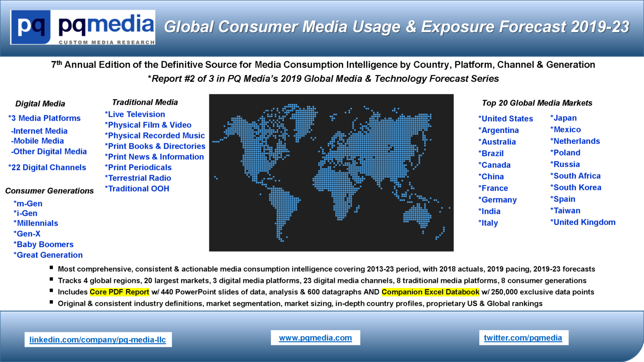Viewport: 644px width, 362px height.
Task: Select '*United States' in markets list
Action: (x=506, y=119)
